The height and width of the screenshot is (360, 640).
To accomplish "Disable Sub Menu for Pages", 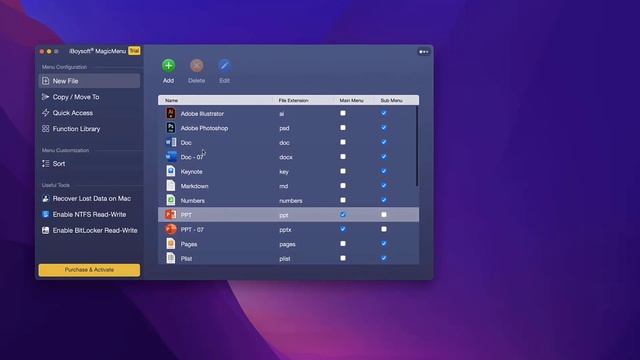I will [384, 244].
